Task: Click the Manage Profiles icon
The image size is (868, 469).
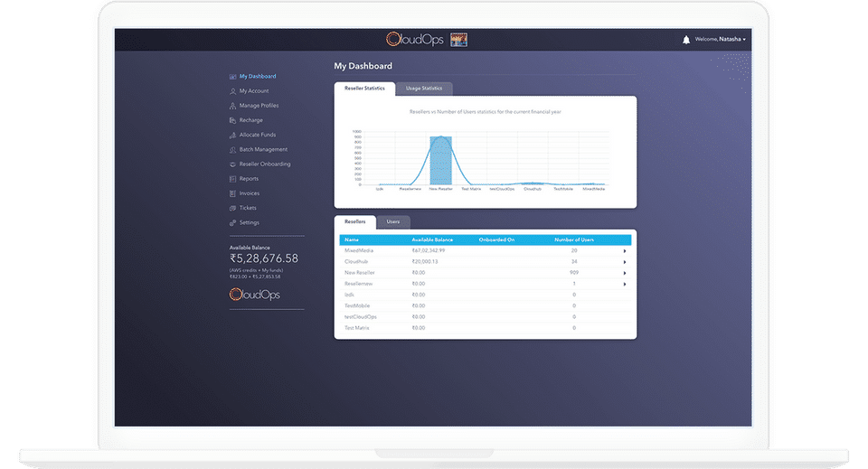Action: click(232, 106)
